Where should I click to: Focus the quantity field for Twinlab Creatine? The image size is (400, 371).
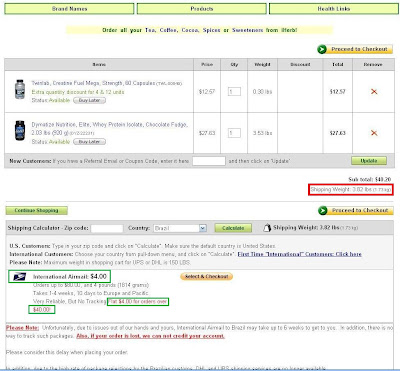[234, 91]
